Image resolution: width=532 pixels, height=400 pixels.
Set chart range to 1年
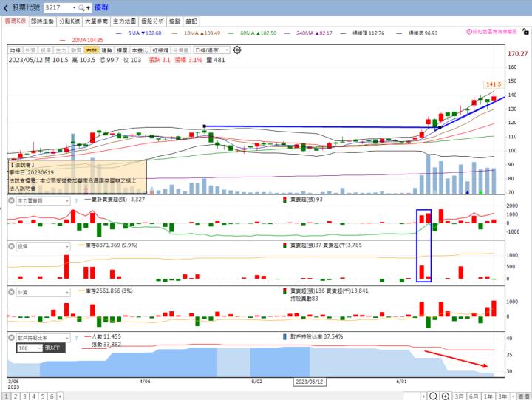pos(488,396)
